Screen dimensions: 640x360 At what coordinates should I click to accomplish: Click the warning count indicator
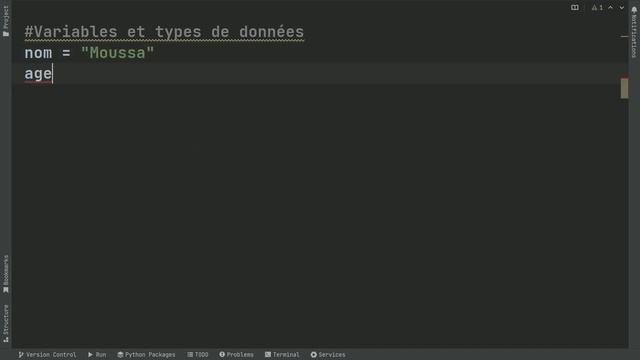(597, 8)
